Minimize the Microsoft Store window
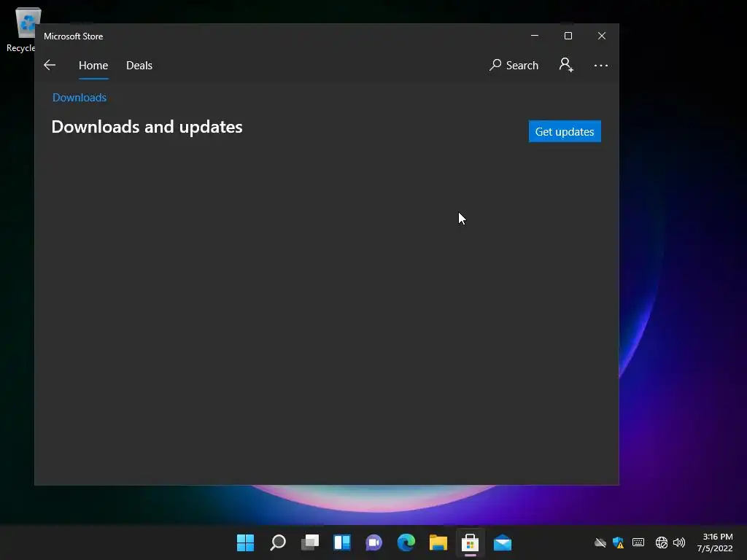The width and height of the screenshot is (747, 560). (535, 36)
